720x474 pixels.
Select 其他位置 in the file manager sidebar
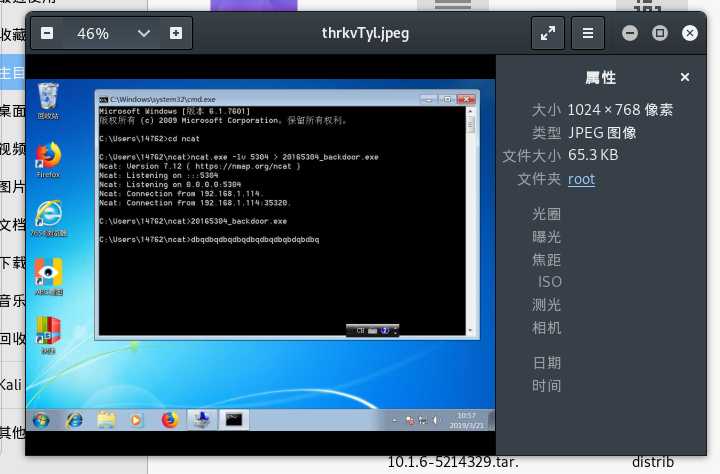point(12,432)
